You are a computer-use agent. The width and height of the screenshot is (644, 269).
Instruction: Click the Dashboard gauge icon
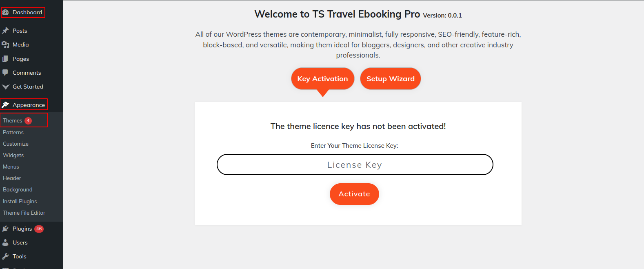(x=5, y=12)
